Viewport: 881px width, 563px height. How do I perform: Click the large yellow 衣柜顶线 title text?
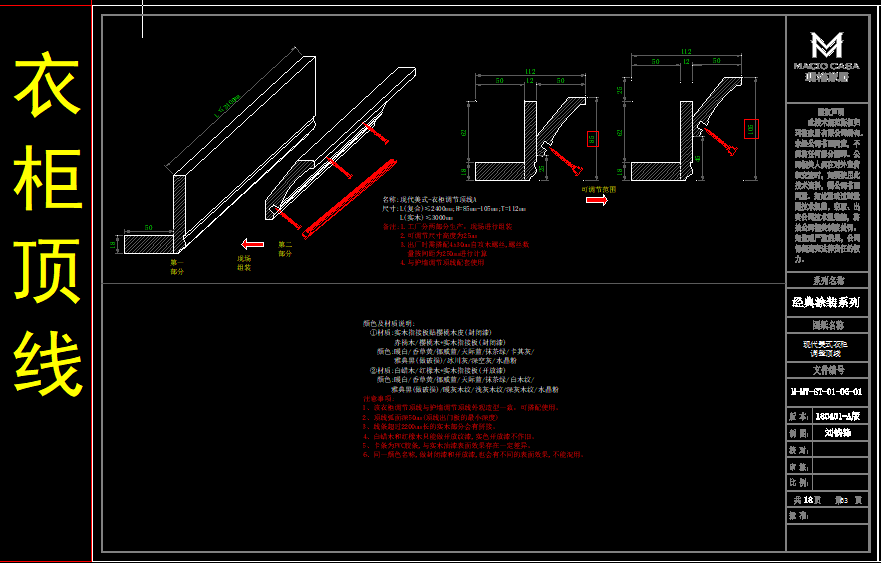[47, 225]
